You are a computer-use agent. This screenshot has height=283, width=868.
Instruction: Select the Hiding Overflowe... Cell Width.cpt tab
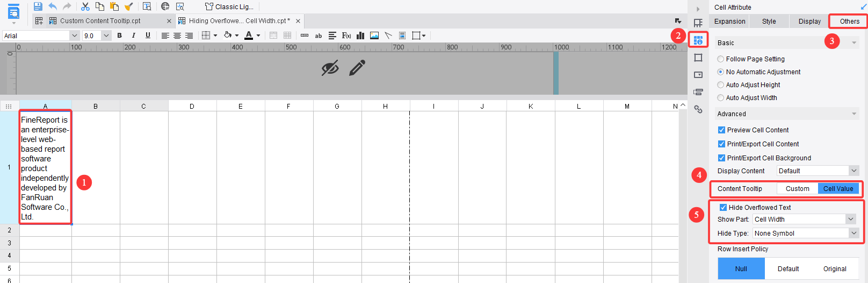[x=240, y=21]
